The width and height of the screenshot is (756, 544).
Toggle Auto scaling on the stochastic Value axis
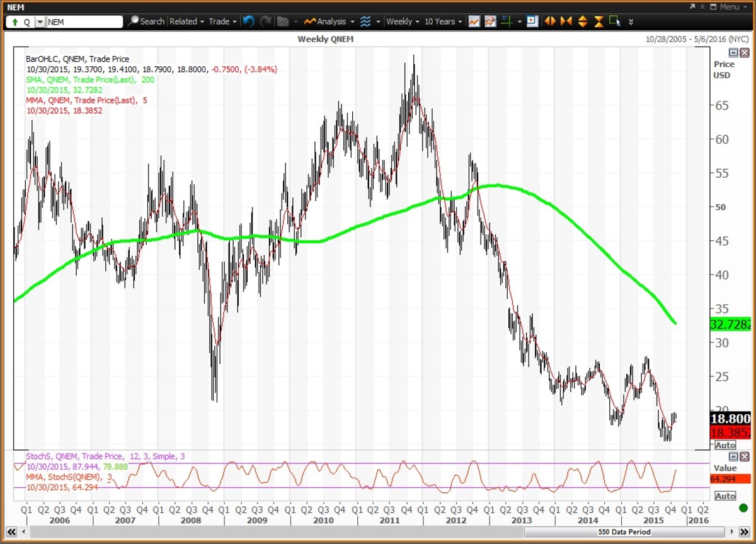724,496
